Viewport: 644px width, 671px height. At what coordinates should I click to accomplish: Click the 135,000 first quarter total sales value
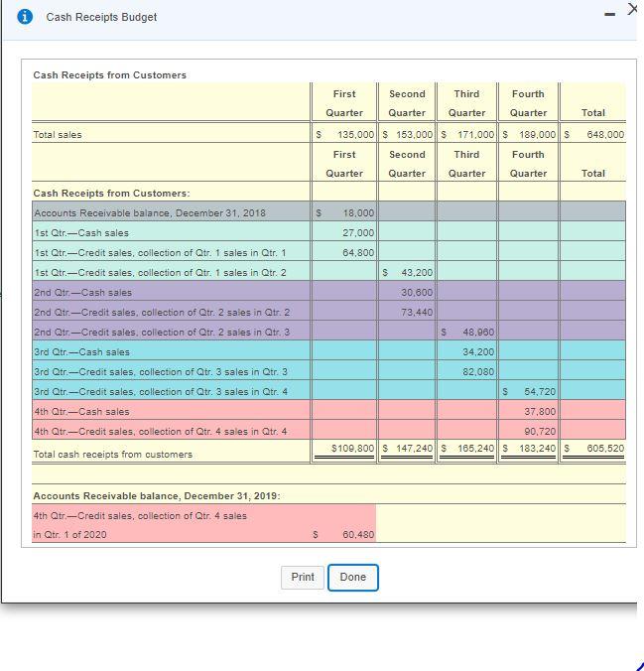point(355,134)
